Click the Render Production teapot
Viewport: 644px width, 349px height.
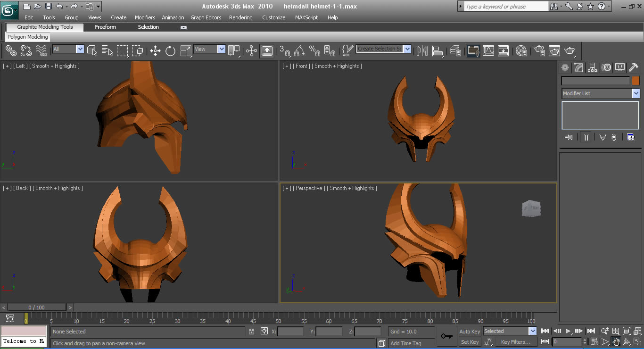pos(570,50)
